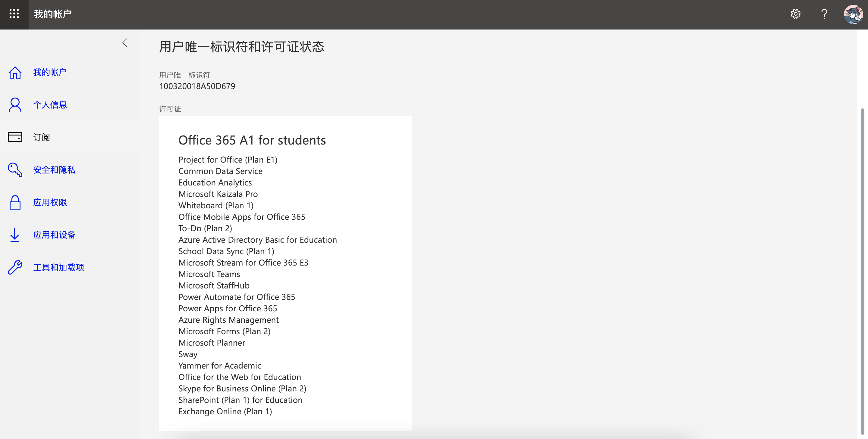
Task: Click the person icon for 个人信息
Action: coord(15,105)
